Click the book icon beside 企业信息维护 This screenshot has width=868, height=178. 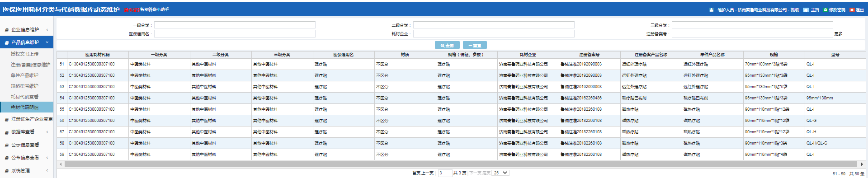point(7,30)
